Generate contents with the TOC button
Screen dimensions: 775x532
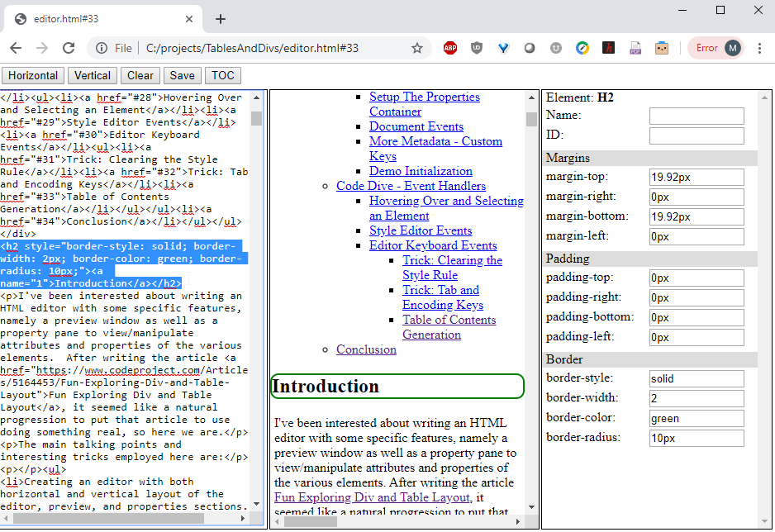point(223,75)
